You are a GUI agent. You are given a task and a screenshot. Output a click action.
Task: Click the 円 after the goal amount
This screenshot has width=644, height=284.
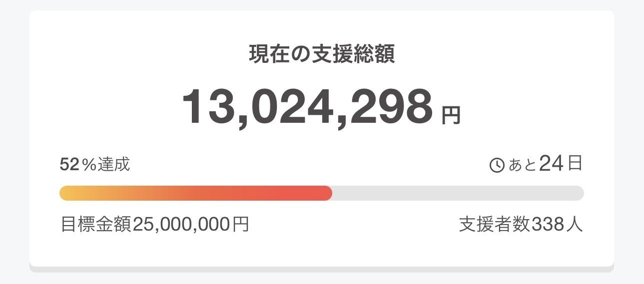pos(241,225)
